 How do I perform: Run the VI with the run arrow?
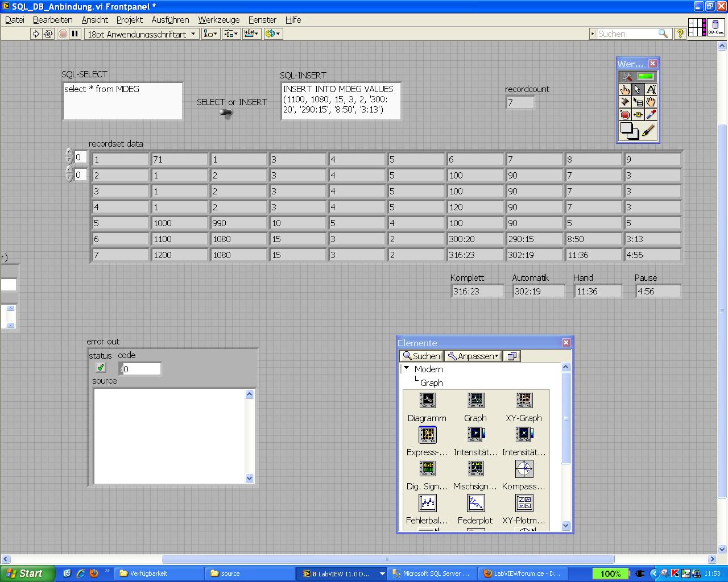click(36, 34)
